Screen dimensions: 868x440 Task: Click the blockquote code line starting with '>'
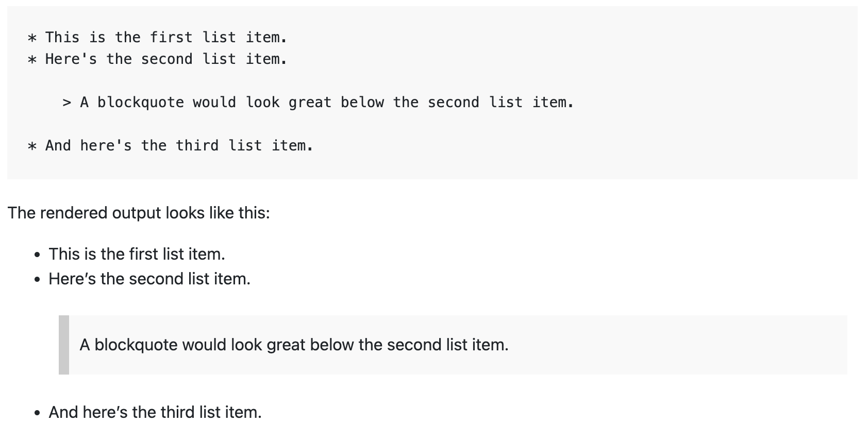coord(318,102)
